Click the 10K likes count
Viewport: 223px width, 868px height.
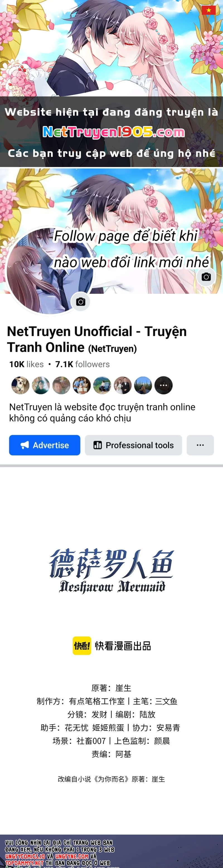[26, 364]
